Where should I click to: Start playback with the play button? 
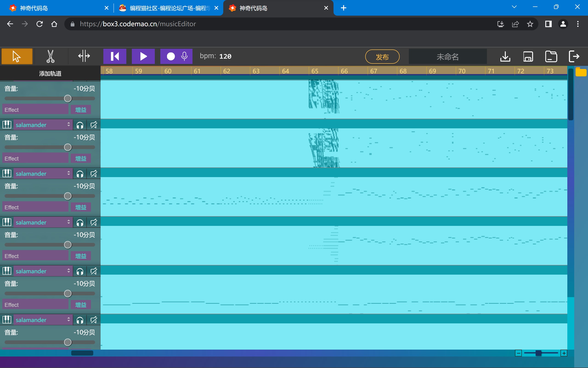(143, 56)
